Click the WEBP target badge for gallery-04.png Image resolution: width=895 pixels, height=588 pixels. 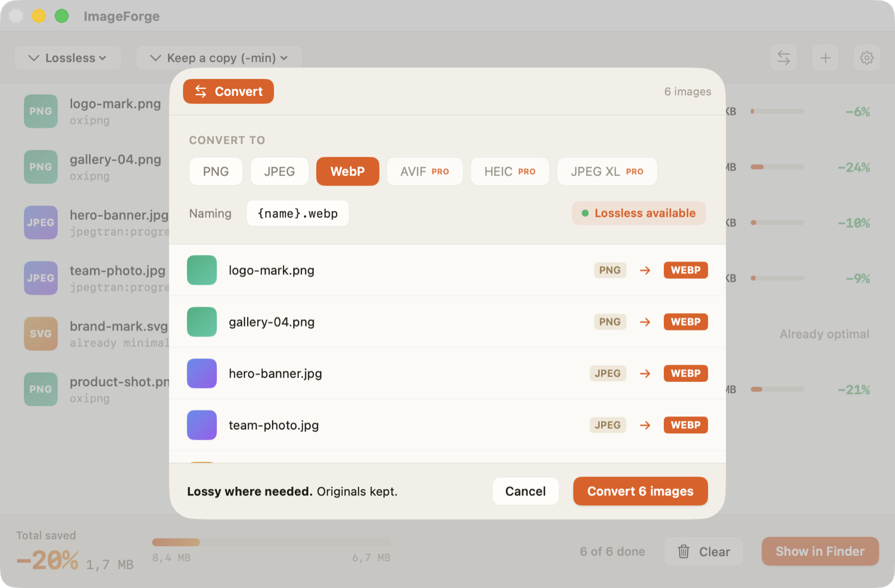[686, 322]
